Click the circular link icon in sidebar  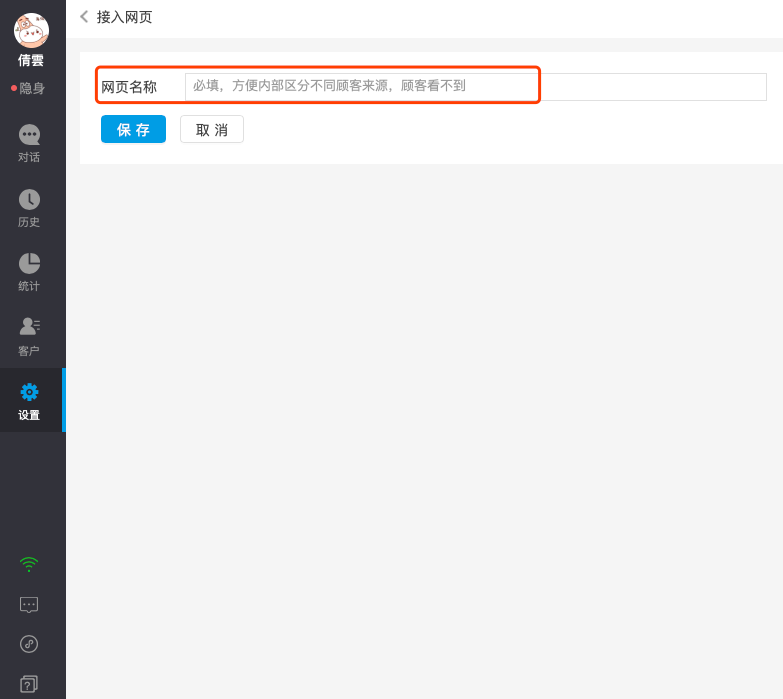coord(29,644)
